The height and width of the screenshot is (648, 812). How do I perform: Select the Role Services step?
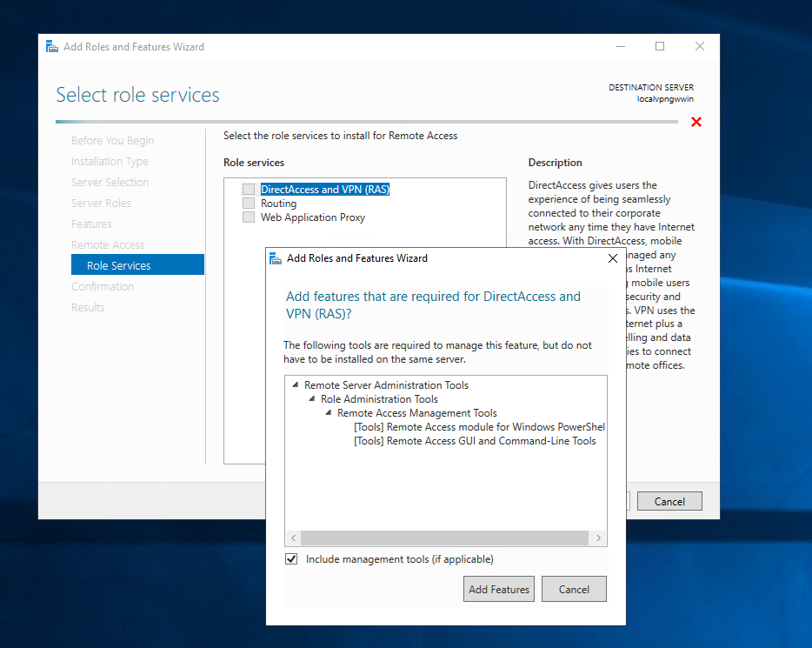point(137,264)
